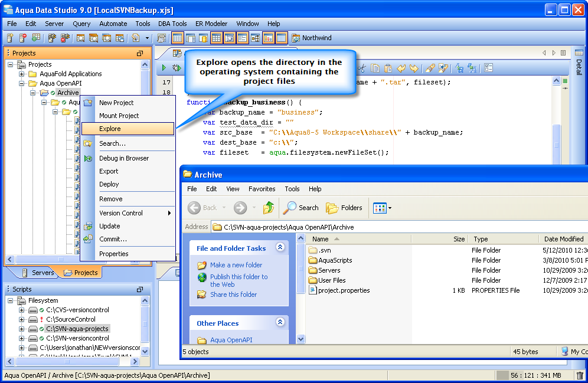Click the editor options checklist icon
Screen dimensions: 588x383
coord(488,68)
